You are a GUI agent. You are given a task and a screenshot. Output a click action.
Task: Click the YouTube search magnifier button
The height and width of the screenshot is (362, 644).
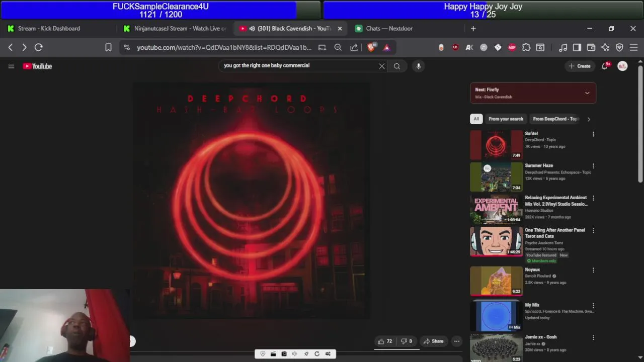[x=397, y=66]
